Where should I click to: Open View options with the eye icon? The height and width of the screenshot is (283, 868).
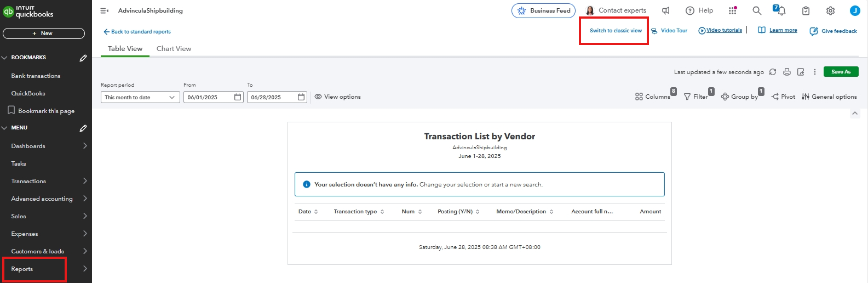tap(337, 97)
